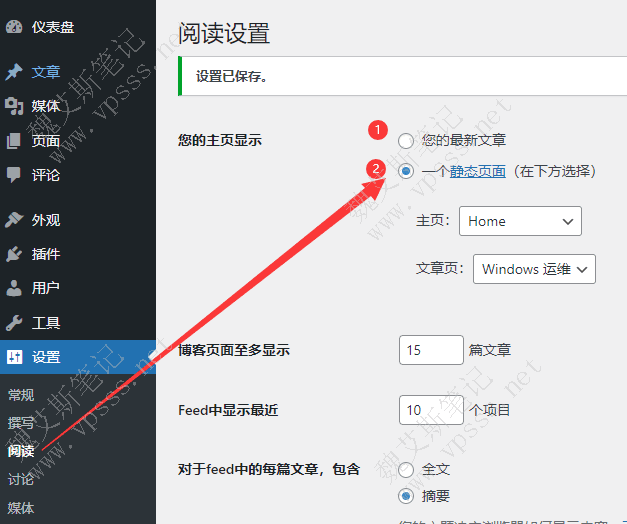Go to the 讨论 settings submenu
Image resolution: width=627 pixels, height=524 pixels.
[x=21, y=479]
